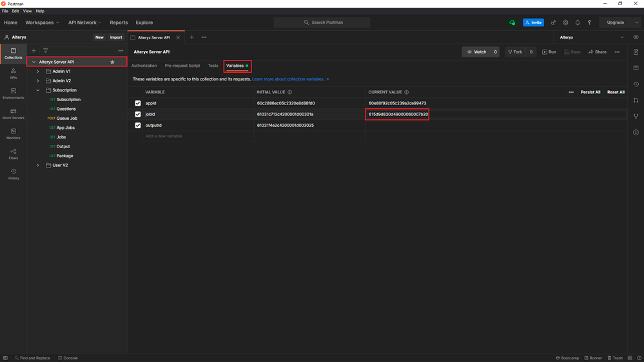The height and width of the screenshot is (362, 644).
Task: Open the Upgrade dropdown arrow
Action: click(637, 23)
